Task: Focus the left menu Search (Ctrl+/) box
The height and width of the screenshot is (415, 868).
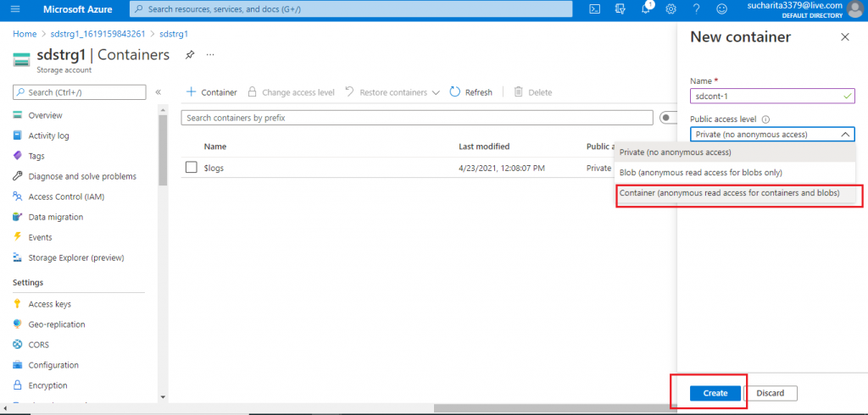Action: [79, 92]
